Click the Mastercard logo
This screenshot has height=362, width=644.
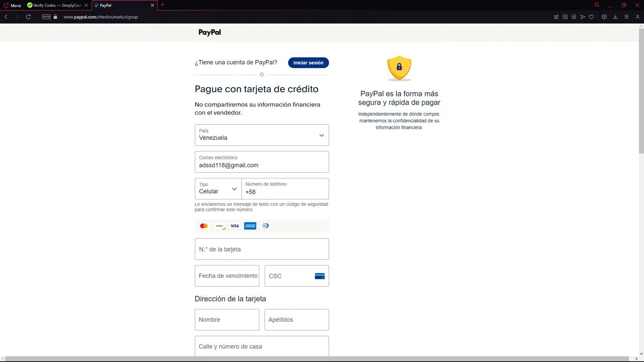[204, 226]
